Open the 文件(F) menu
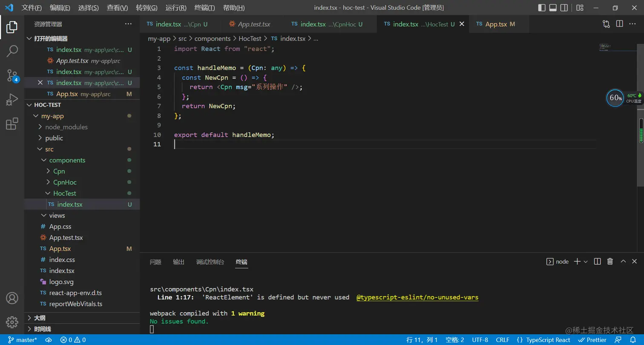Screen dimensions: 644x345 pos(32,8)
